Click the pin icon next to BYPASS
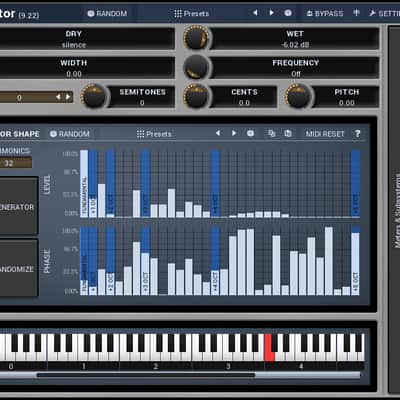Image resolution: width=400 pixels, height=400 pixels. [356, 13]
